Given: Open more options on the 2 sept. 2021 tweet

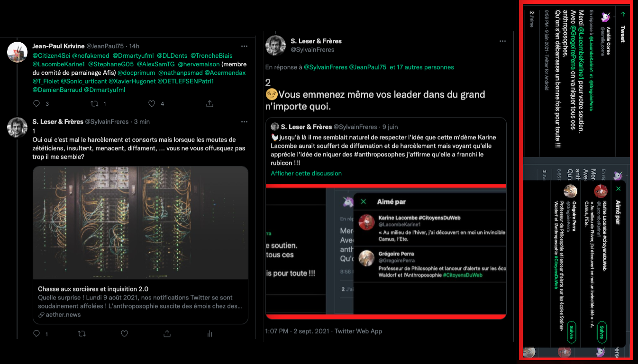Looking at the screenshot, I should pyautogui.click(x=502, y=41).
